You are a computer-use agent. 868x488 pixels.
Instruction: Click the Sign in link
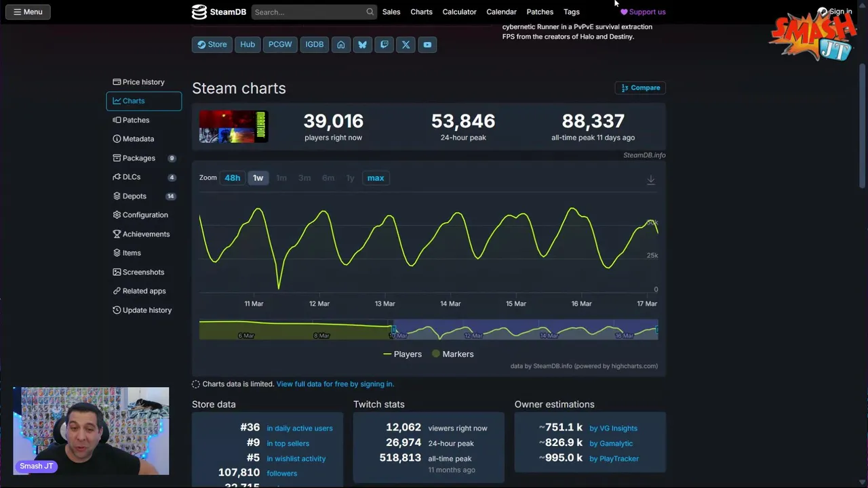pyautogui.click(x=835, y=12)
